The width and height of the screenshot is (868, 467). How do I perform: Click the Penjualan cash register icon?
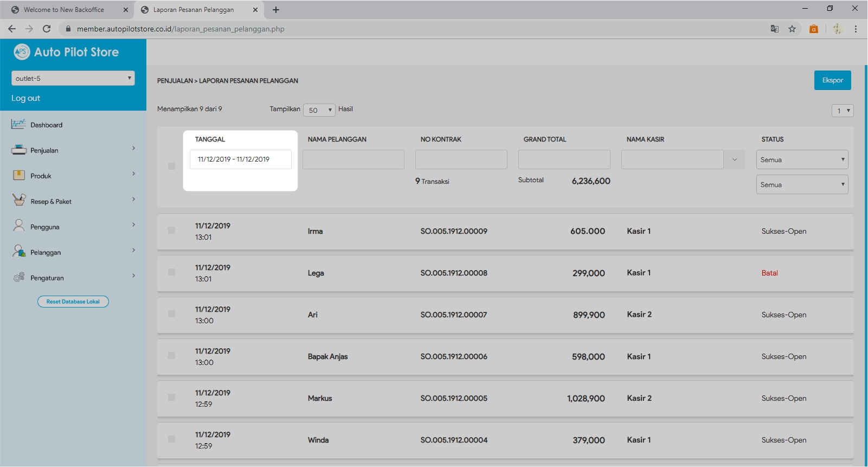click(x=18, y=150)
